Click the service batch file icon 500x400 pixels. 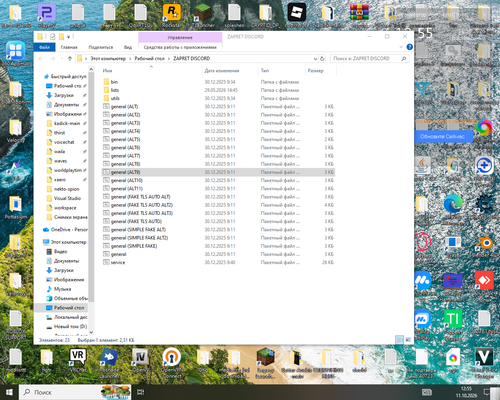click(106, 262)
